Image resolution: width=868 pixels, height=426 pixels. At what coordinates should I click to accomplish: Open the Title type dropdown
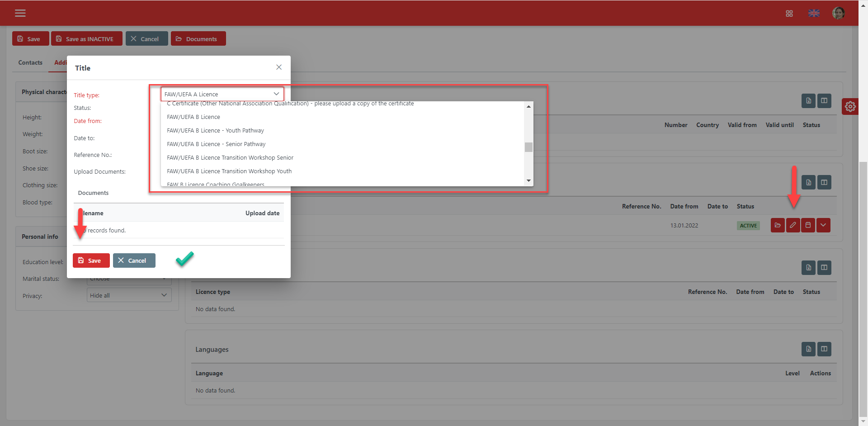(x=222, y=94)
